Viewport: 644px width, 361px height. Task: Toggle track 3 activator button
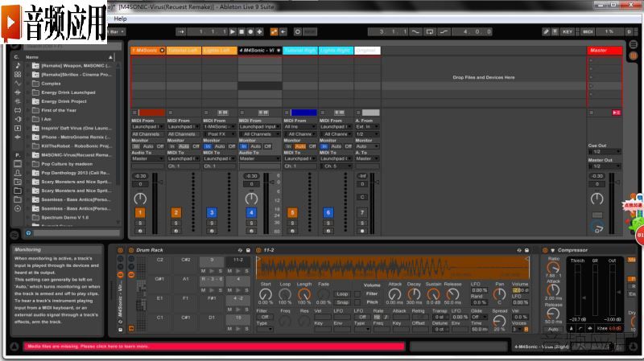[x=212, y=212]
